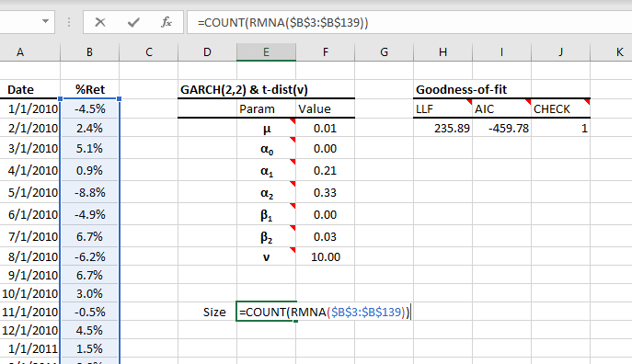The width and height of the screenshot is (632, 364).
Task: Click the Goodness-of-fit title cell
Action: [461, 89]
